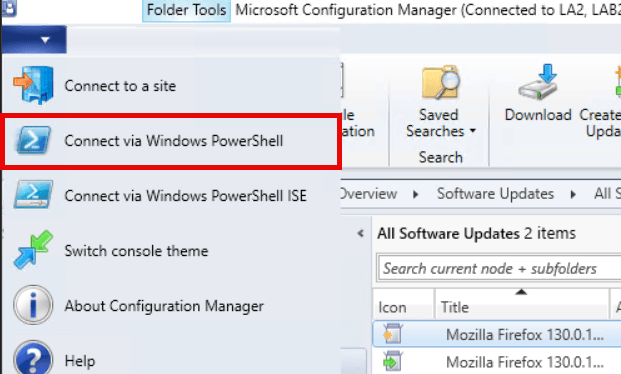The image size is (621, 374).
Task: Open the Folder Tools ribbon tab
Action: [x=187, y=10]
